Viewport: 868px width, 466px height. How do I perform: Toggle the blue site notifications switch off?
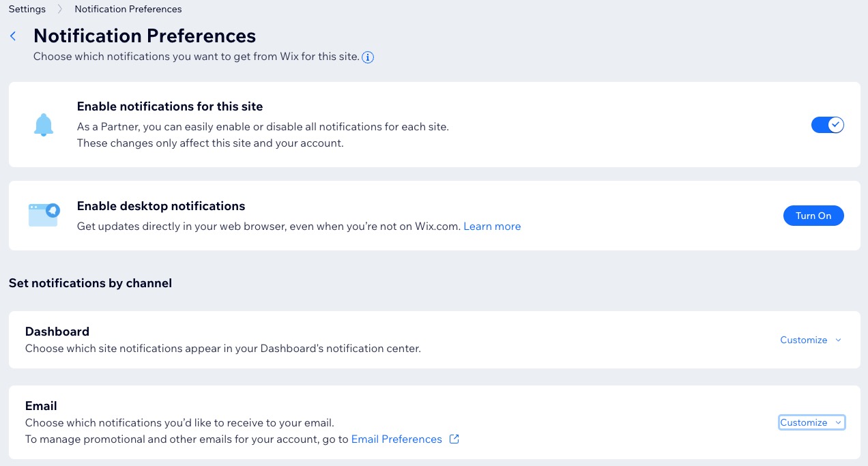(x=827, y=125)
